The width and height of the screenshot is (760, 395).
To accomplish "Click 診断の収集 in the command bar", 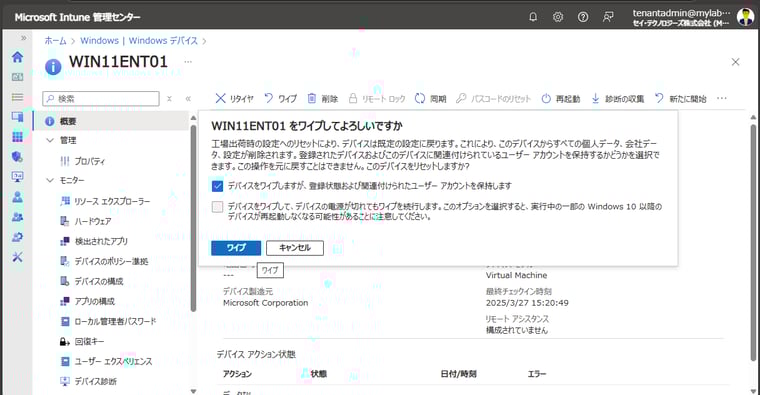I will point(618,98).
